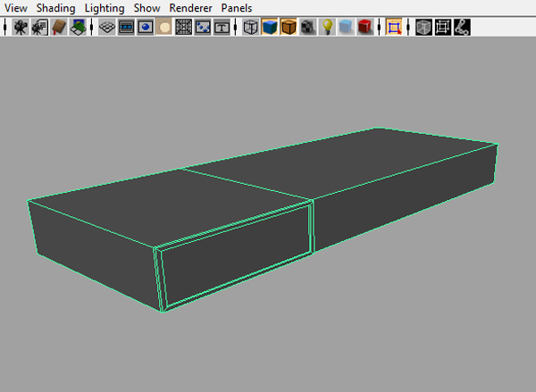Open the Shading menu
Image resolution: width=536 pixels, height=392 pixels.
(55, 8)
